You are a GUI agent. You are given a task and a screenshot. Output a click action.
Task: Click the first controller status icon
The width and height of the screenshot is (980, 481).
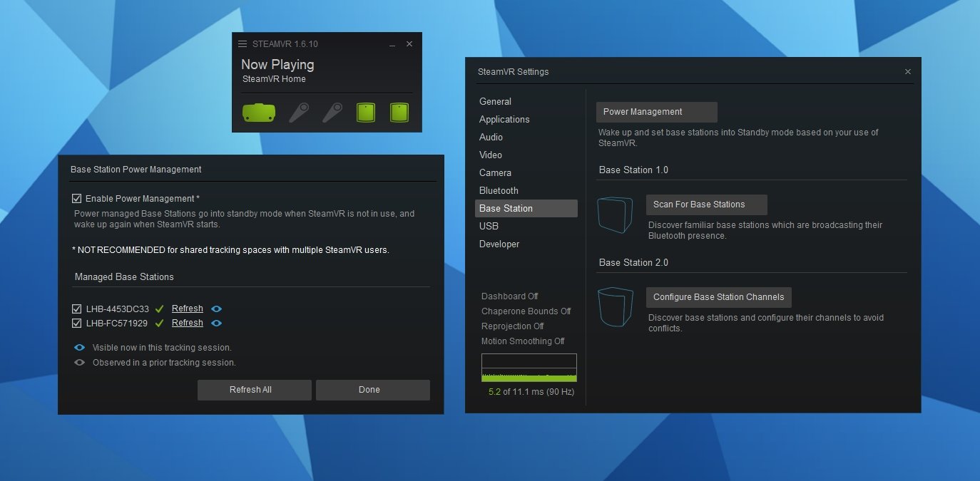[x=299, y=113]
